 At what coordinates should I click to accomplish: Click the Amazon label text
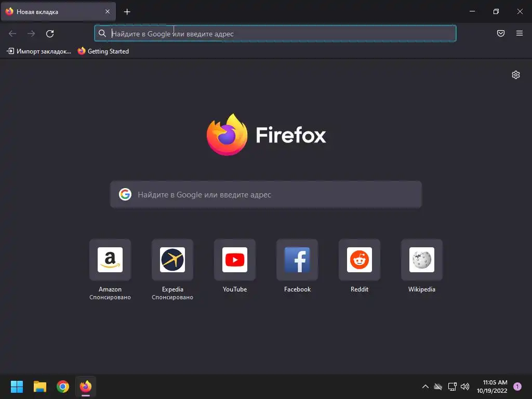(110, 289)
